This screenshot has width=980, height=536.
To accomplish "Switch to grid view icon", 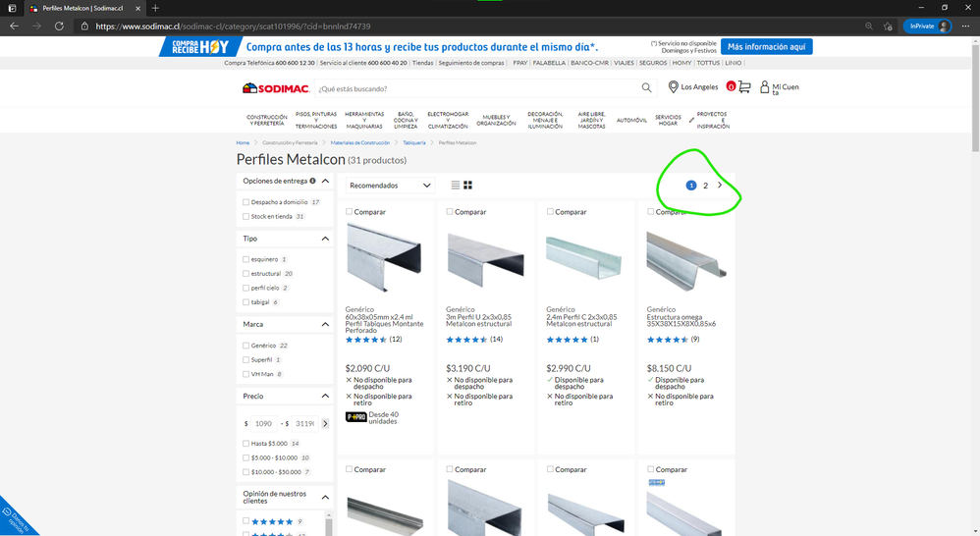I will [x=467, y=185].
